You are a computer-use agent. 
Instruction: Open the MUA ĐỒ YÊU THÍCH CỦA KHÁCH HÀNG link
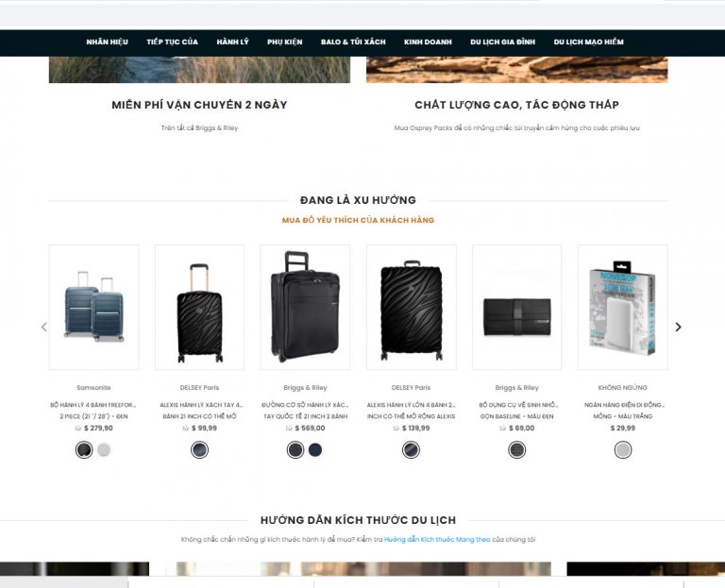click(359, 220)
